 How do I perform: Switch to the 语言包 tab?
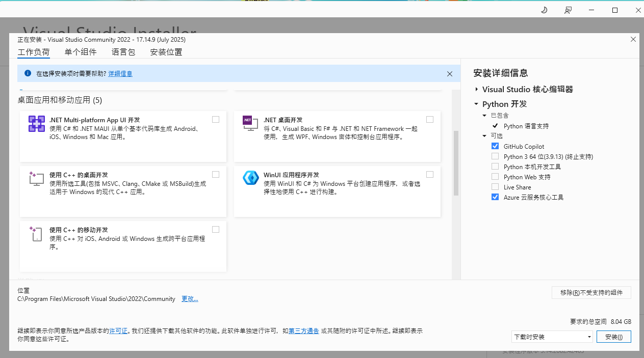click(x=123, y=52)
